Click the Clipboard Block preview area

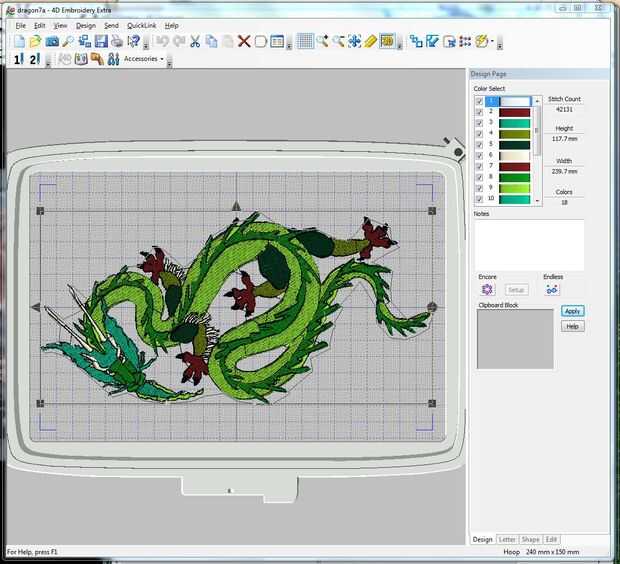click(x=515, y=339)
